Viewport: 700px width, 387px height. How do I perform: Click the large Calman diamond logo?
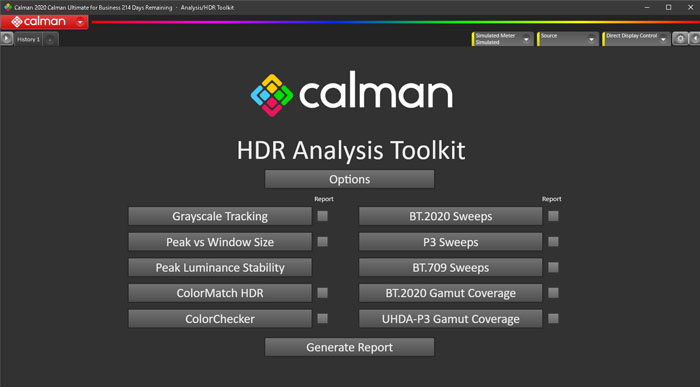(x=271, y=95)
